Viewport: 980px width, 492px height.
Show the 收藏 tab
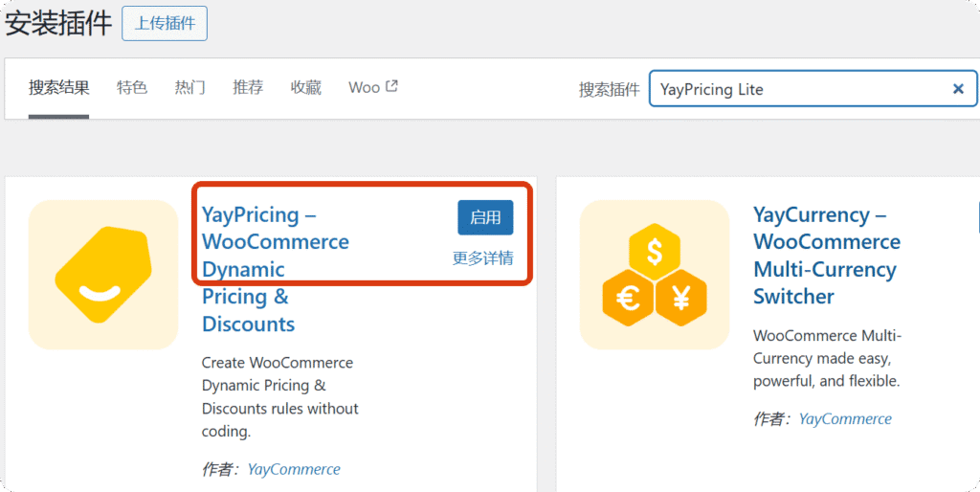[x=306, y=88]
